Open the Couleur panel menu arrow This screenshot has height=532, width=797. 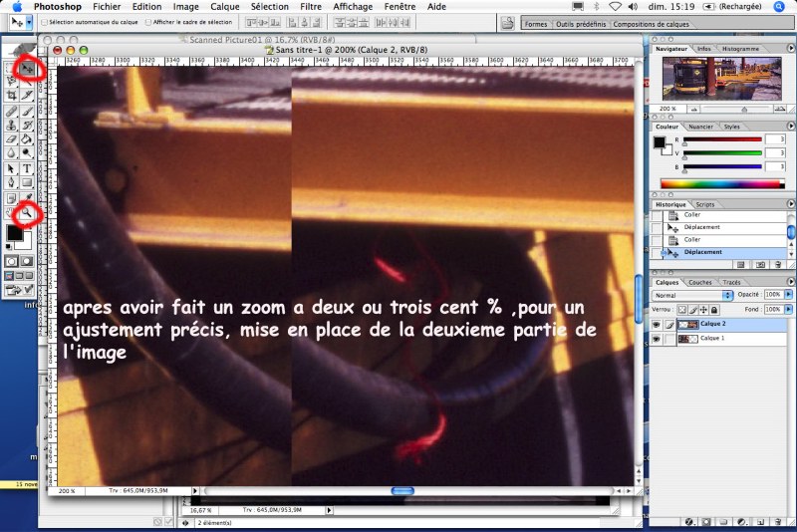(x=790, y=126)
